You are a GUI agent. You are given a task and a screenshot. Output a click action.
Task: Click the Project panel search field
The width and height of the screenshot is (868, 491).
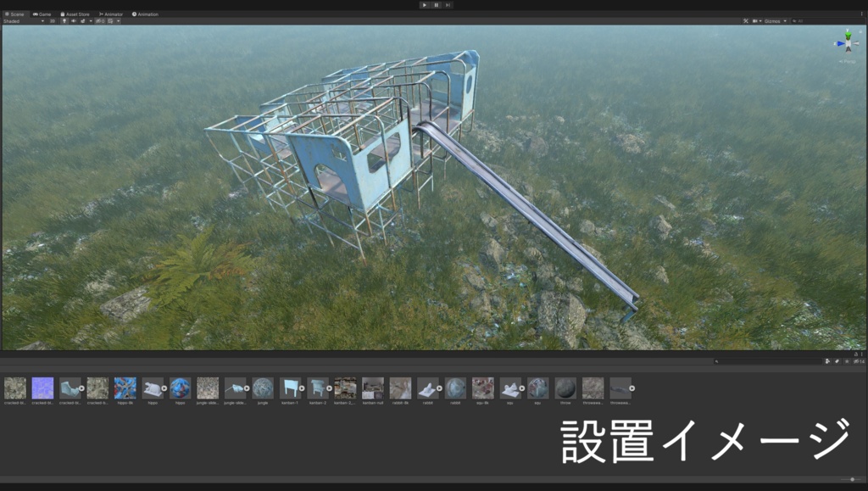tap(766, 361)
